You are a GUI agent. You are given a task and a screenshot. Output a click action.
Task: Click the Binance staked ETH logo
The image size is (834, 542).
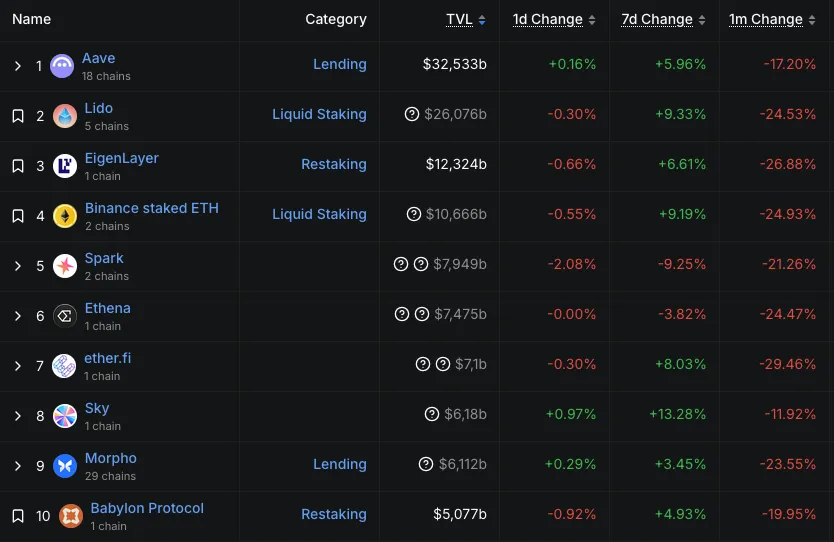pyautogui.click(x=64, y=216)
